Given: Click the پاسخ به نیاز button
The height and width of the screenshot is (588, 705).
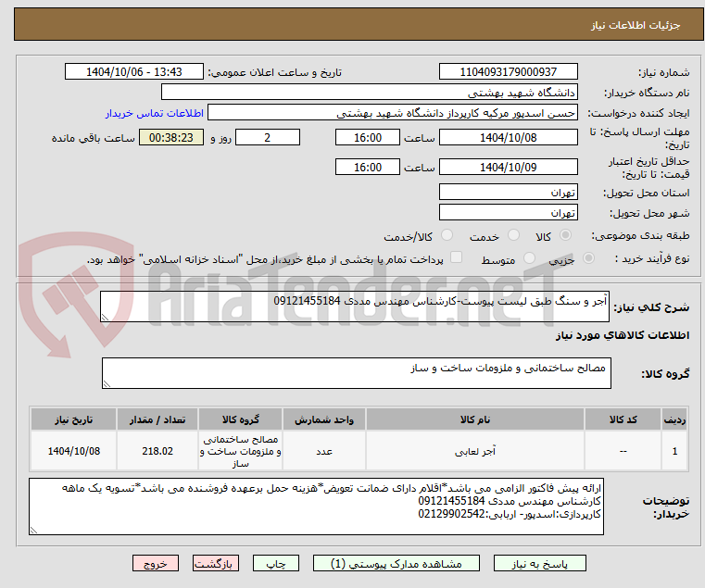Looking at the screenshot, I should click(x=539, y=563).
